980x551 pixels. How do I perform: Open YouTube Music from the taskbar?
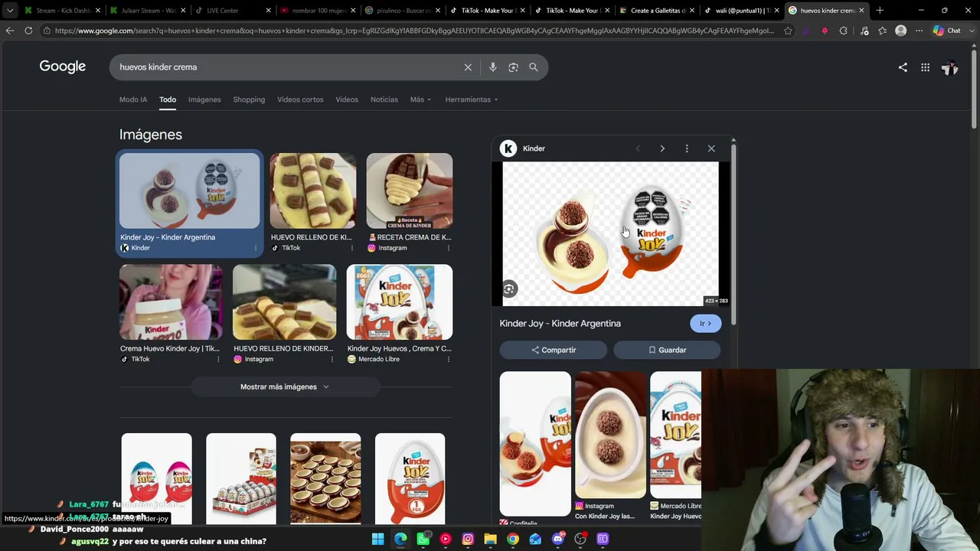(446, 540)
